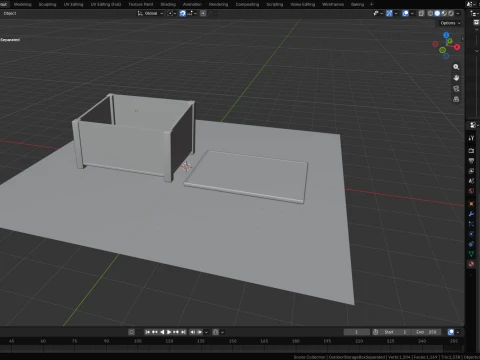480x360 pixels.
Task: Play the animation in reverse
Action: (162, 332)
